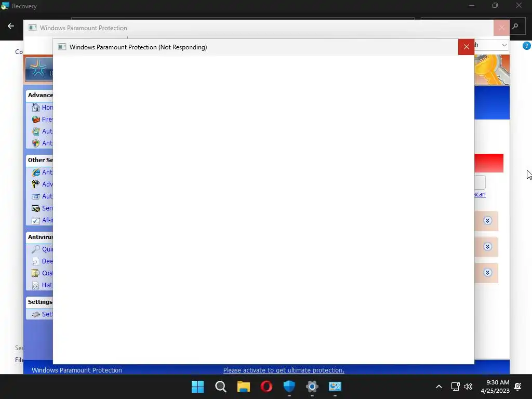This screenshot has height=399, width=532.
Task: Expand the second double-chevron panel
Action: (487, 247)
